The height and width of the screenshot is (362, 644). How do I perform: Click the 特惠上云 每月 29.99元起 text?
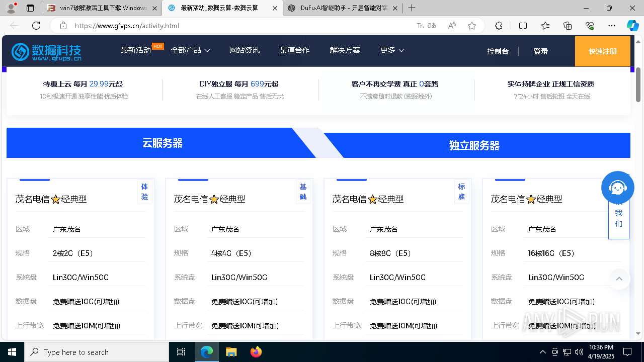[x=83, y=84]
